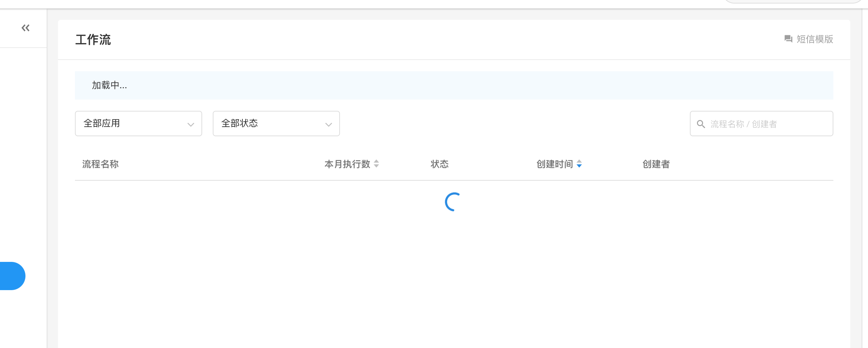Click the 创建者 column header

point(656,164)
